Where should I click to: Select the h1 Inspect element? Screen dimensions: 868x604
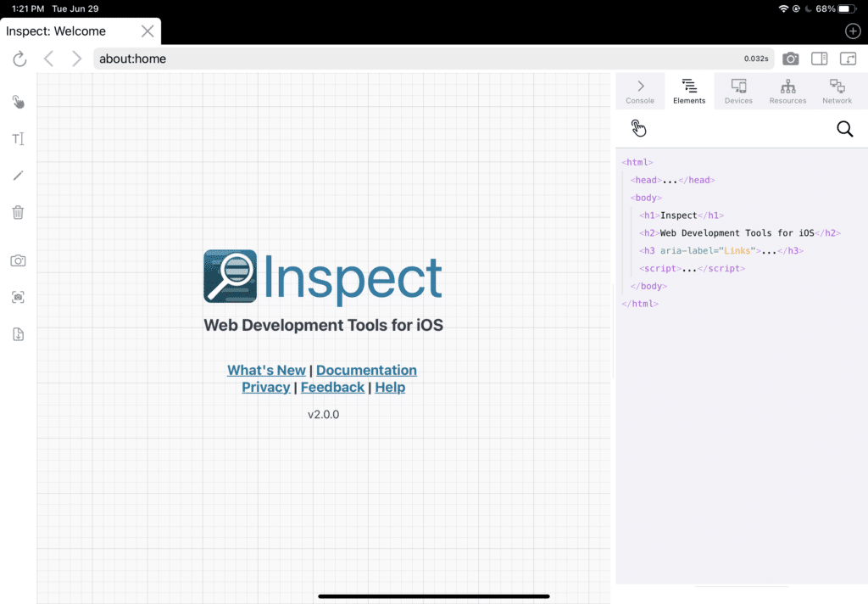click(682, 215)
